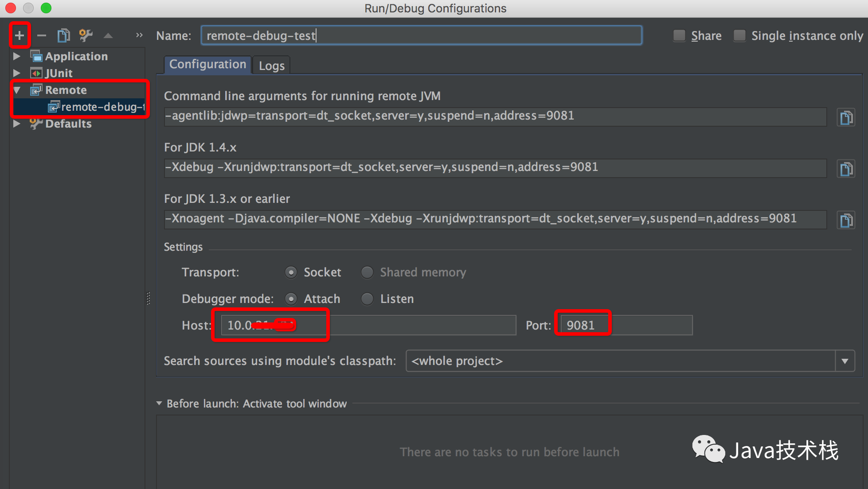
Task: Collapse the Before launch section
Action: pyautogui.click(x=159, y=404)
